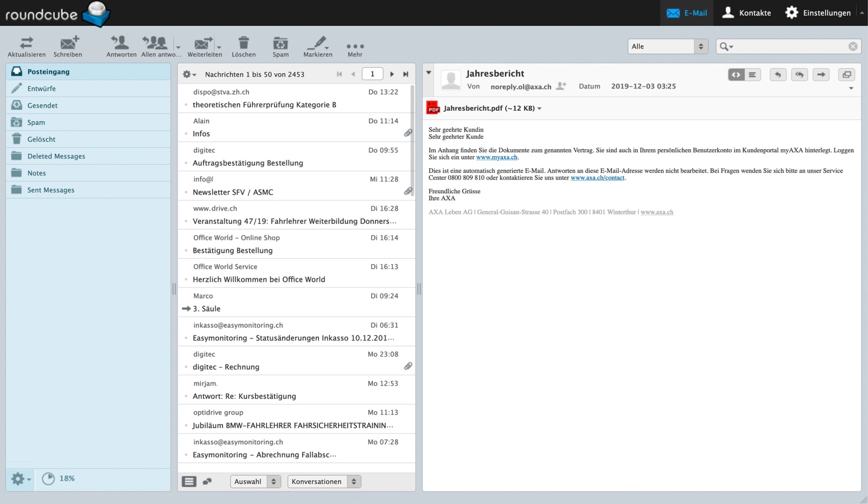Screen dimensions: 868x504
Task: Select the Deleted Messages folder
Action: click(88, 156)
